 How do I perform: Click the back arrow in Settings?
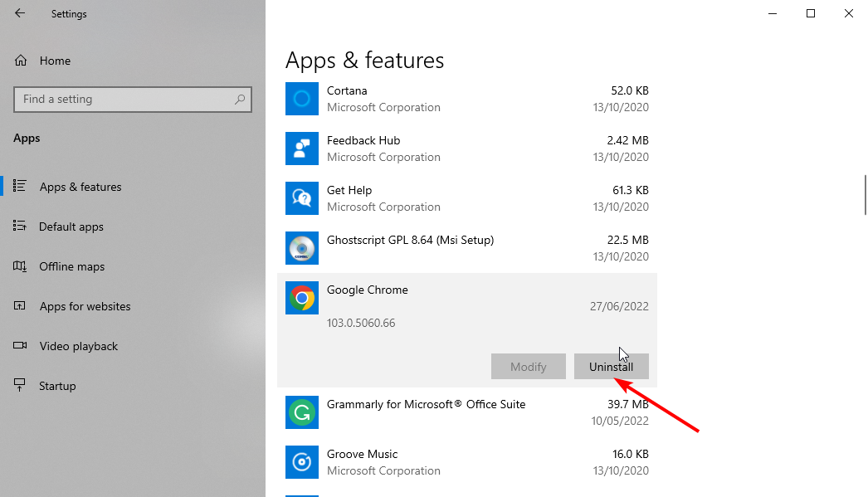coord(20,13)
